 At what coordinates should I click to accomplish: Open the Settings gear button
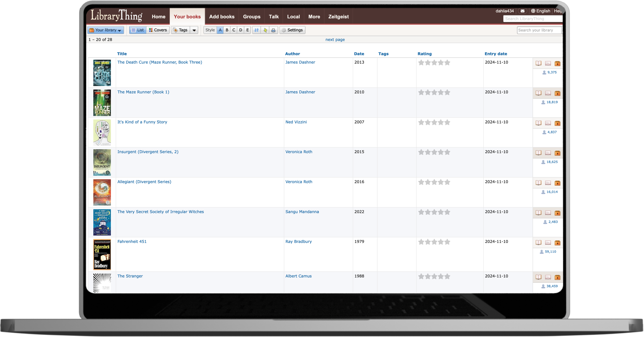click(x=292, y=30)
